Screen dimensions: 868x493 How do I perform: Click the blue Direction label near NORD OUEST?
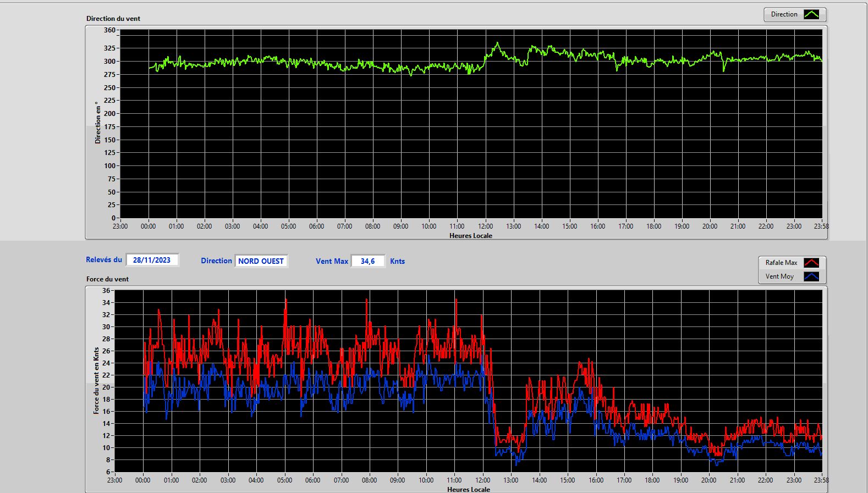point(216,261)
